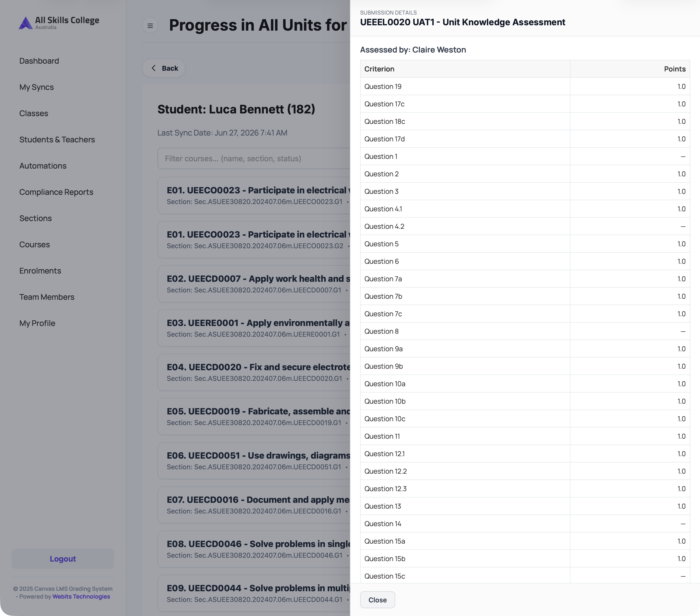Select the Question 3 row

[x=525, y=191]
